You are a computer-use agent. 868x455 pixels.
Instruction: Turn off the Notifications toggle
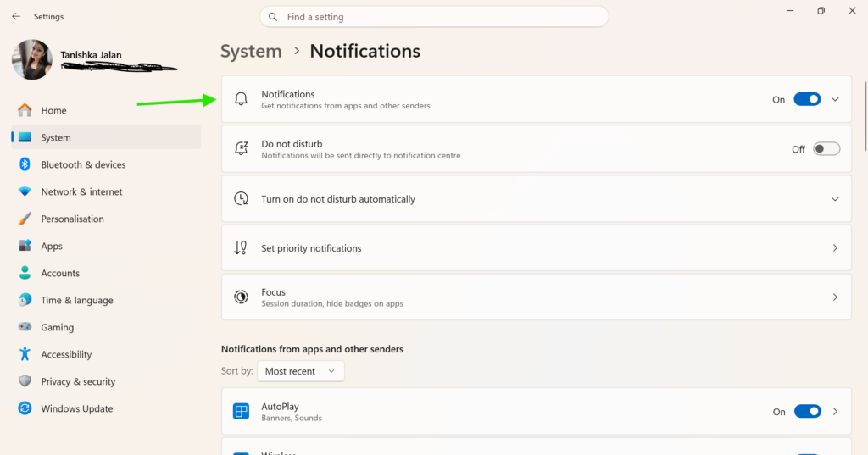tap(807, 99)
